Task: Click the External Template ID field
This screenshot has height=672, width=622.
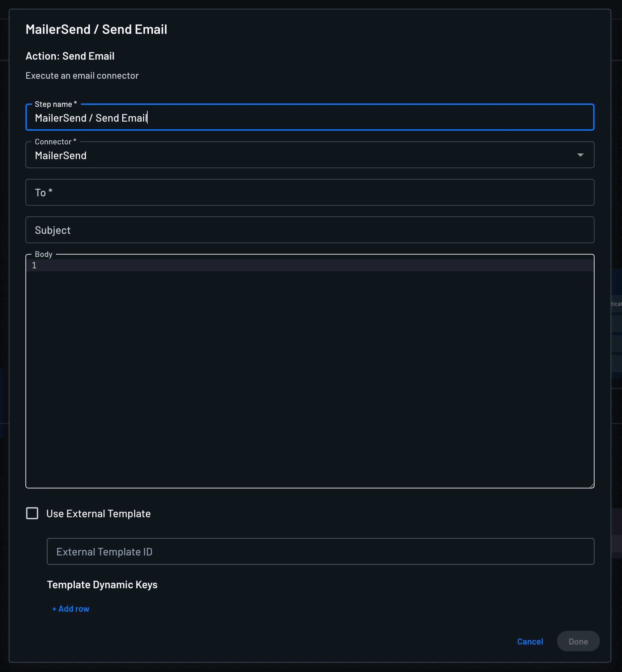Action: 320,551
